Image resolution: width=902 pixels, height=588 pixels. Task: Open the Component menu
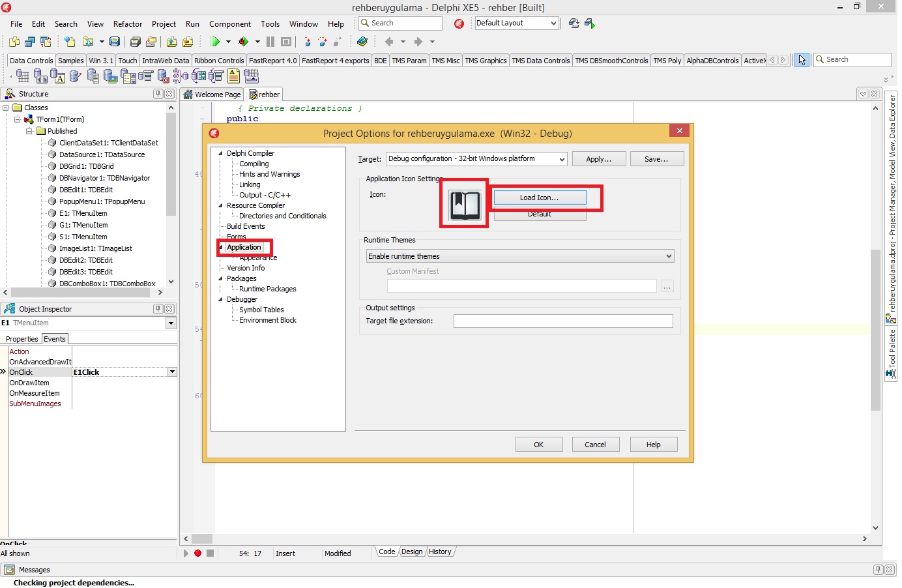pyautogui.click(x=230, y=24)
